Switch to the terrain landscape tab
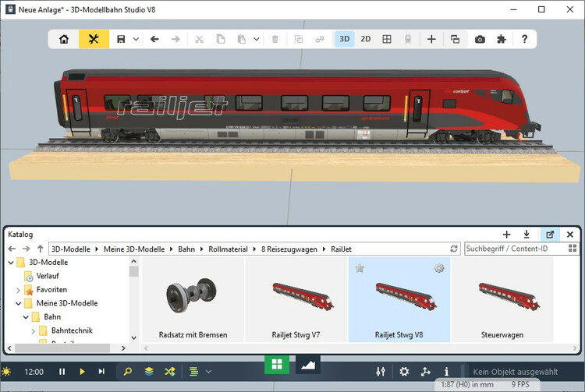Image resolution: width=585 pixels, height=392 pixels. (x=308, y=364)
